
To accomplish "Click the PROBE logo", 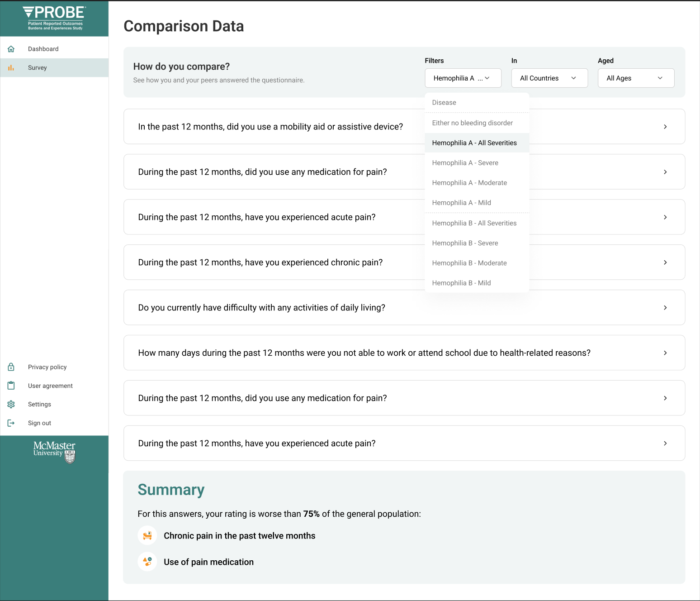I will [x=54, y=18].
